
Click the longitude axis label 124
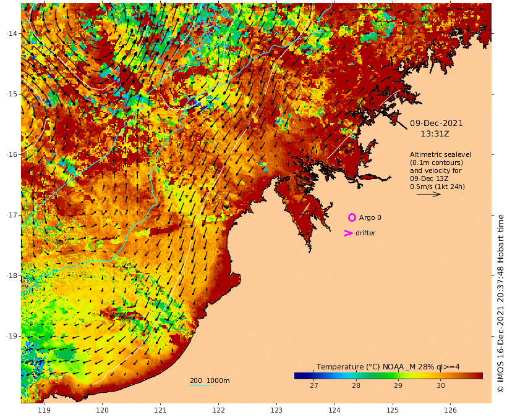pyautogui.click(x=334, y=410)
